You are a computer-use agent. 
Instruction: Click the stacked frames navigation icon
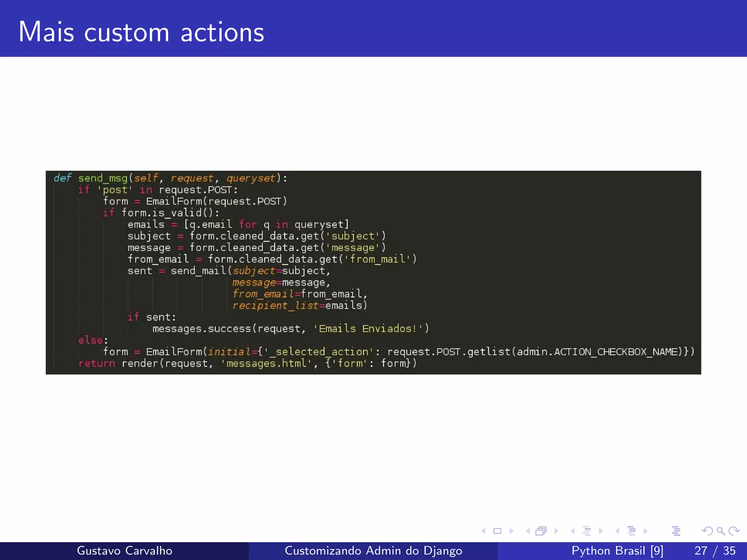[541, 531]
